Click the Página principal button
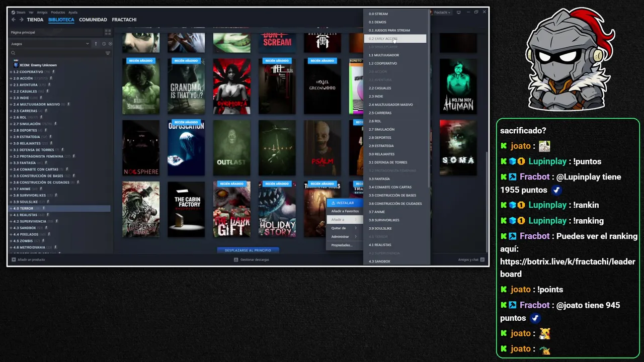 (x=55, y=32)
